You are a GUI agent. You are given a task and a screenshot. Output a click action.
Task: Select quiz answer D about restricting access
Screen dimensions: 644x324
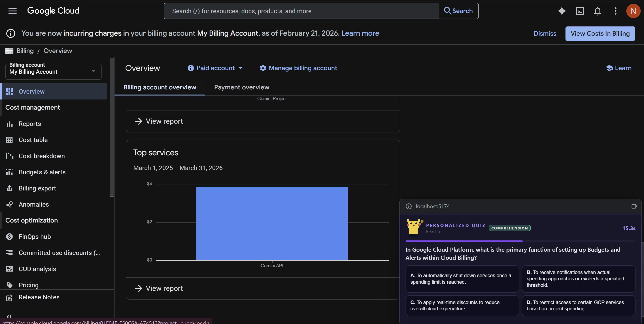578,305
